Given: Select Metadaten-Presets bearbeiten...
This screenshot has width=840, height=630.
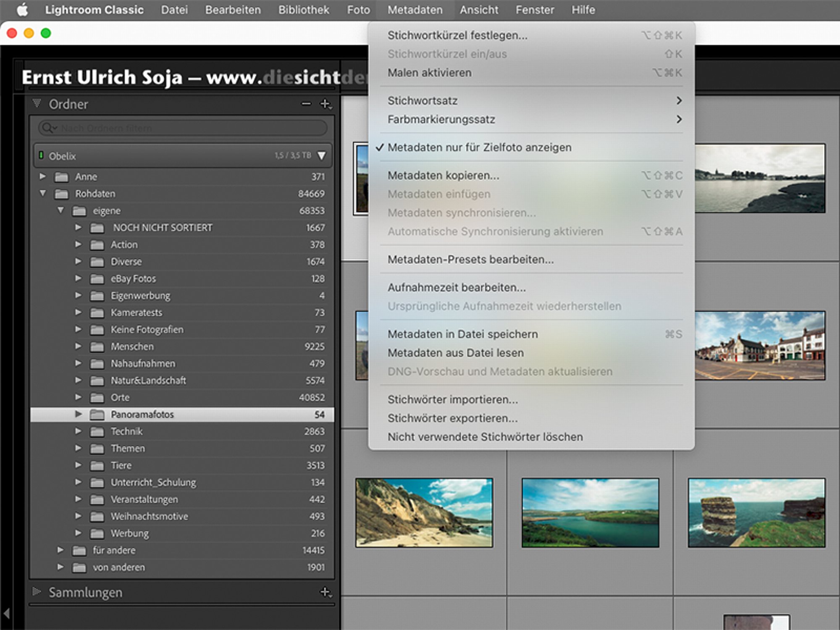Looking at the screenshot, I should (x=531, y=260).
